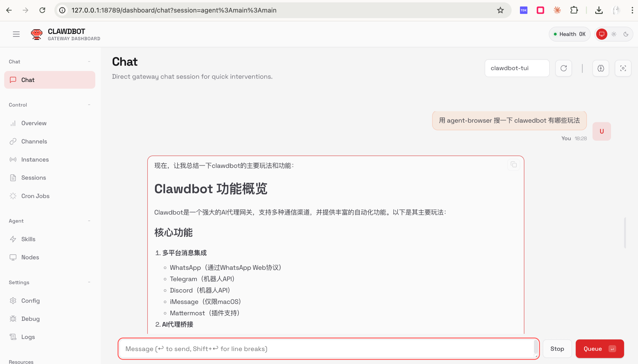Switch to dark theme moon icon
This screenshot has height=364, width=638.
(626, 34)
